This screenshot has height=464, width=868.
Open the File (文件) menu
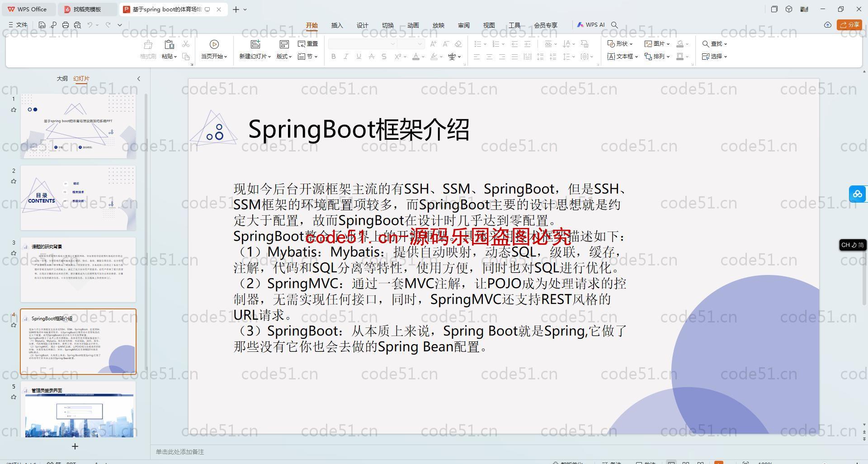[18, 25]
